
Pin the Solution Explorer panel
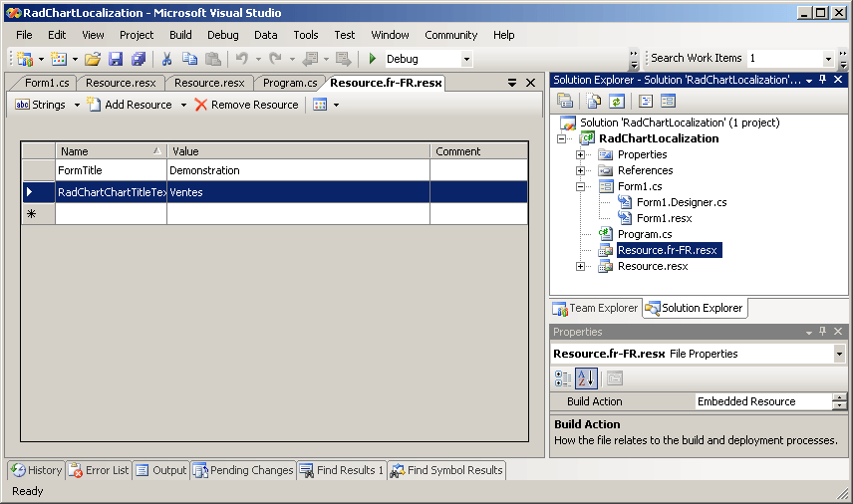click(x=822, y=80)
